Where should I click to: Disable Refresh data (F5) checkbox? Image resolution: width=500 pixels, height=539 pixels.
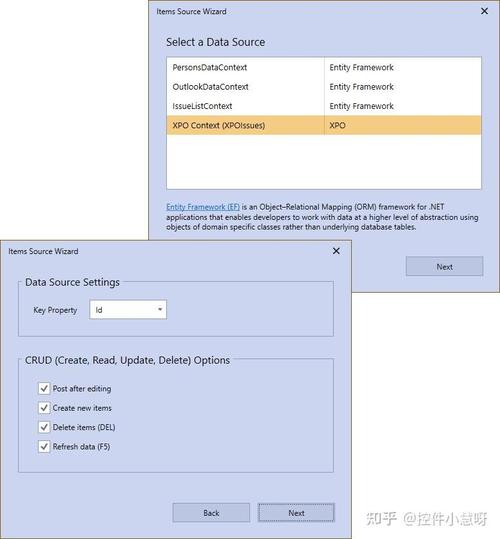click(44, 447)
